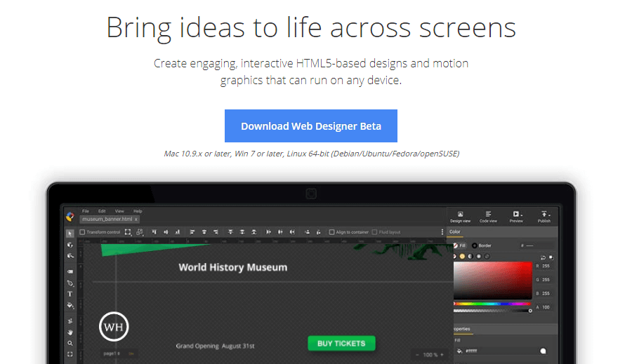This screenshot has height=364, width=632.
Task: Click the BUY TICKETS button
Action: (341, 344)
